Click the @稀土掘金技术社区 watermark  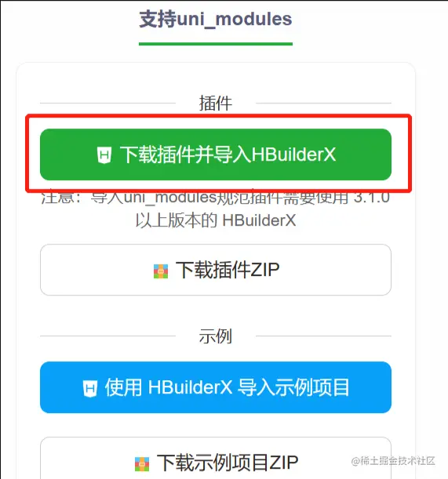click(x=393, y=461)
